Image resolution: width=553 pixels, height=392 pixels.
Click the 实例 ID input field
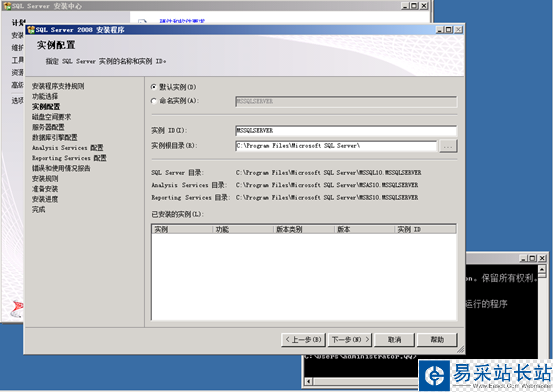[x=346, y=131]
